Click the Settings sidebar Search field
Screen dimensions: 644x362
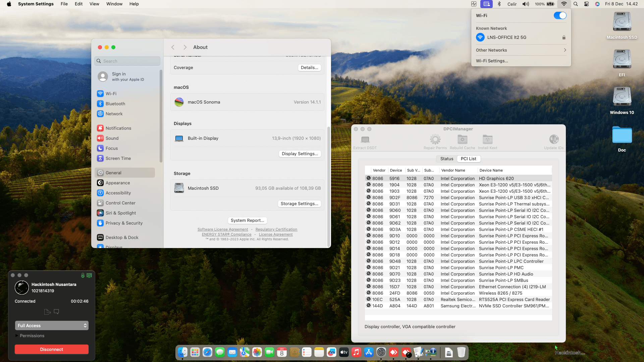click(127, 61)
